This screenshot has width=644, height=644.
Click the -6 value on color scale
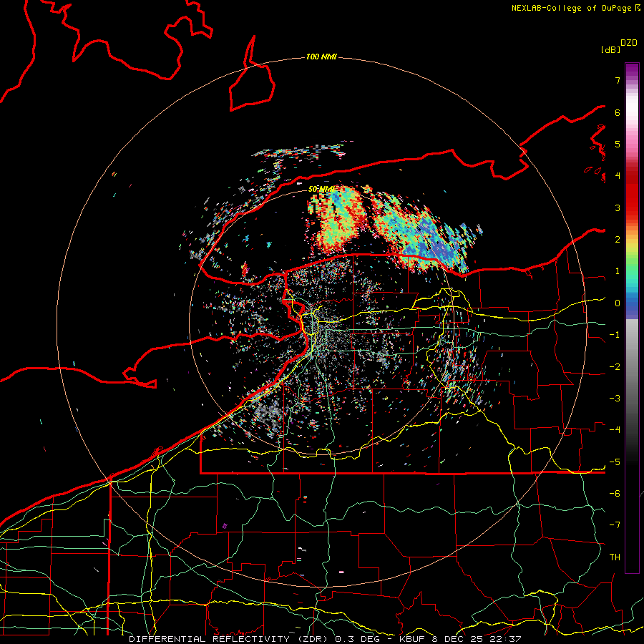pyautogui.click(x=615, y=494)
